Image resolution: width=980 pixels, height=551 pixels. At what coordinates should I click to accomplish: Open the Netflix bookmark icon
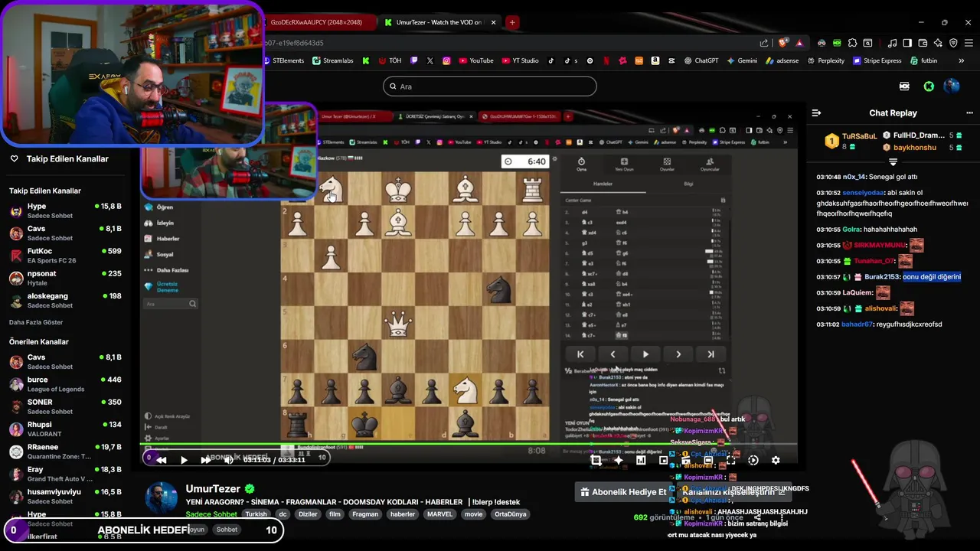[606, 60]
